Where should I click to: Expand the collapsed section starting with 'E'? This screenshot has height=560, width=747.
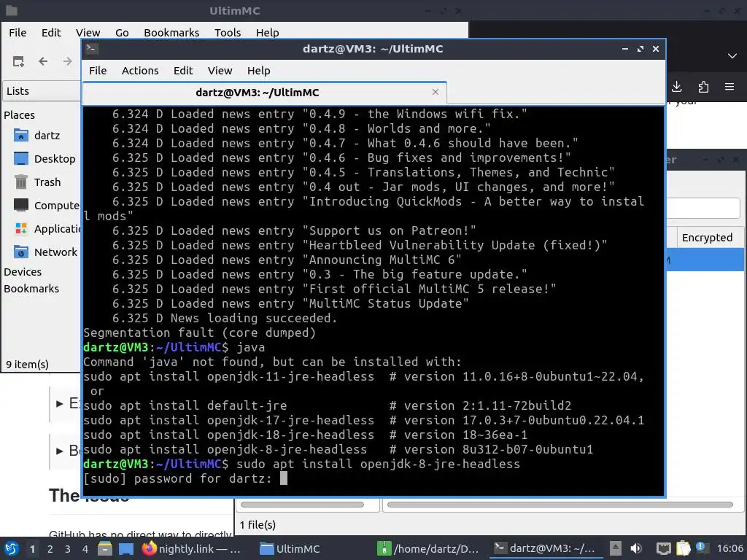60,404
